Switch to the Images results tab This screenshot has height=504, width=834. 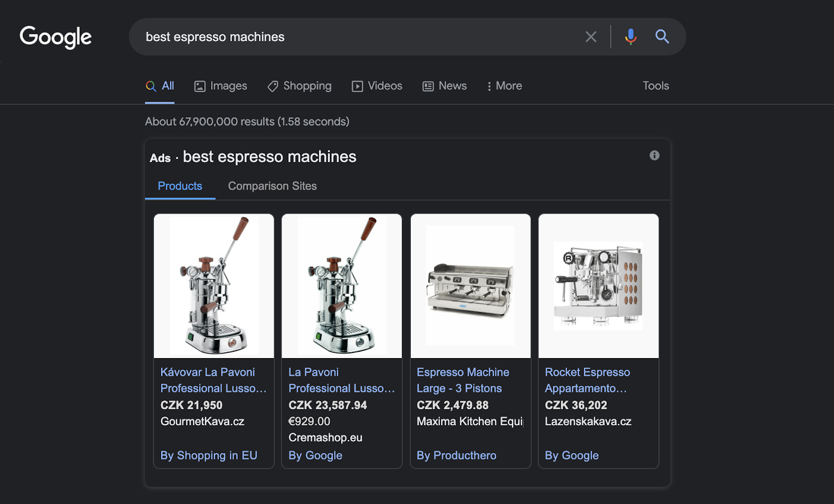(x=220, y=86)
